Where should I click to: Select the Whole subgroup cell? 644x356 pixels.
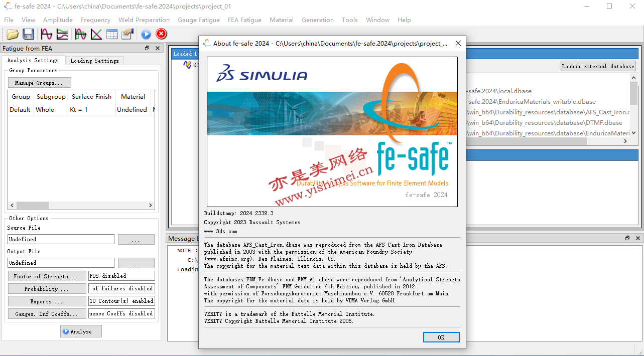tap(51, 109)
